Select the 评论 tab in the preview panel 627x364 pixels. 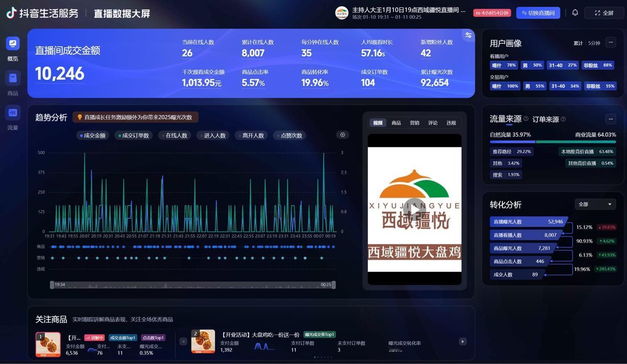tap(433, 123)
